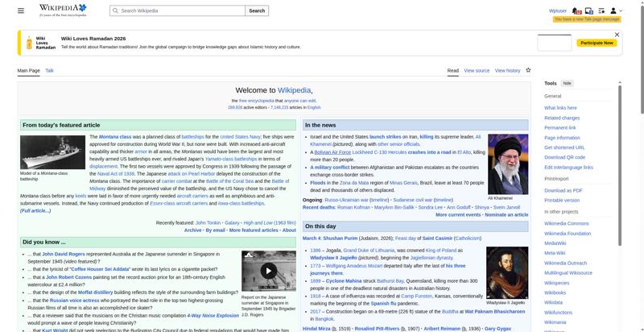Dismiss the Wiki Loves Ramadan banner
The image size is (644, 332).
[x=617, y=35]
